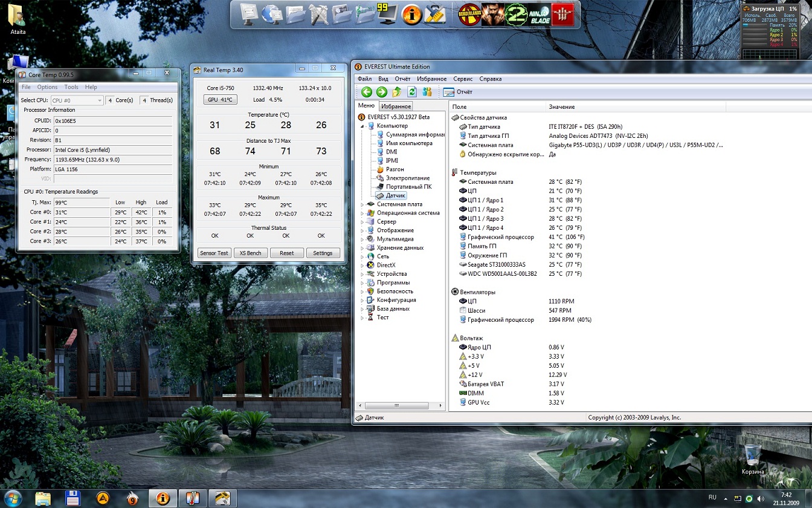Expand the Мультимедиа tree node

pyautogui.click(x=362, y=239)
